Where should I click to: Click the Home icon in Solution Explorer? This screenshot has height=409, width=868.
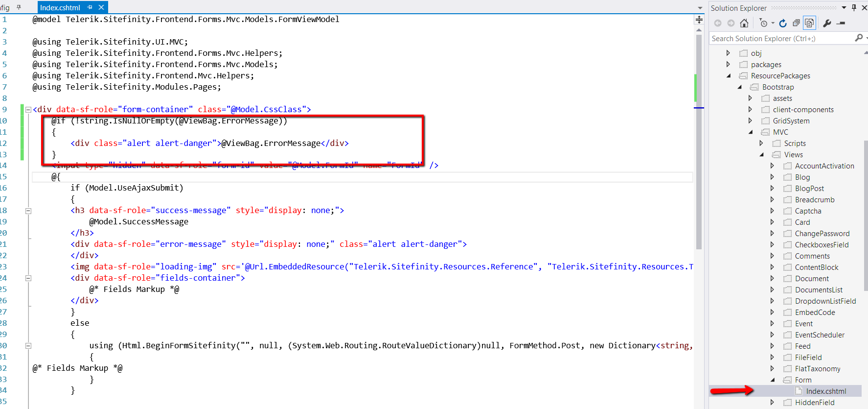pyautogui.click(x=744, y=23)
